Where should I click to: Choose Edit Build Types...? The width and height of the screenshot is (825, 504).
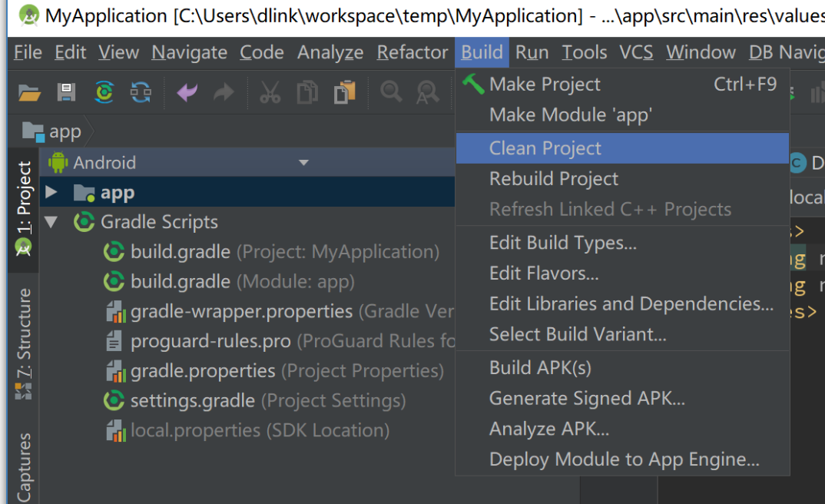pos(622,243)
